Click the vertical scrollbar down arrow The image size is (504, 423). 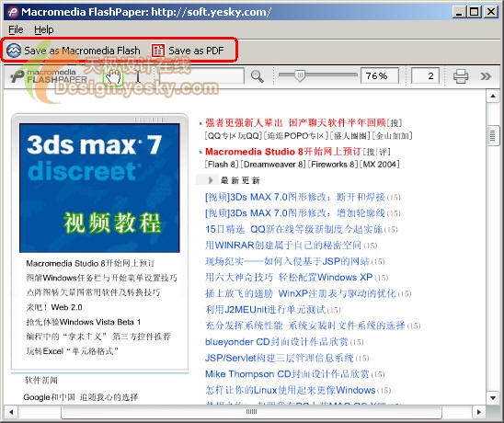click(x=493, y=397)
